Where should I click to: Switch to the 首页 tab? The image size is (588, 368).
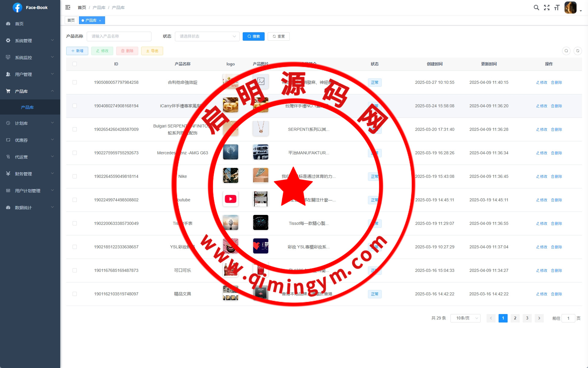coord(71,20)
